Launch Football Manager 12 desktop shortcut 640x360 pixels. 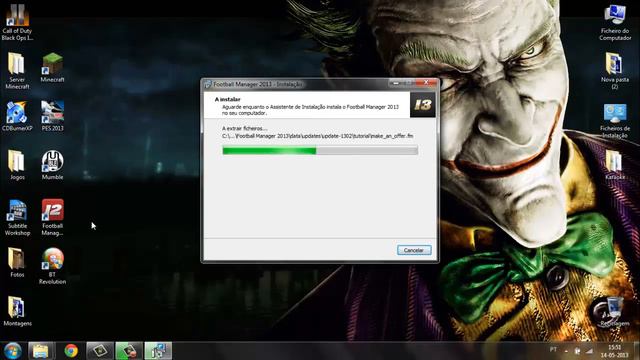click(x=52, y=218)
